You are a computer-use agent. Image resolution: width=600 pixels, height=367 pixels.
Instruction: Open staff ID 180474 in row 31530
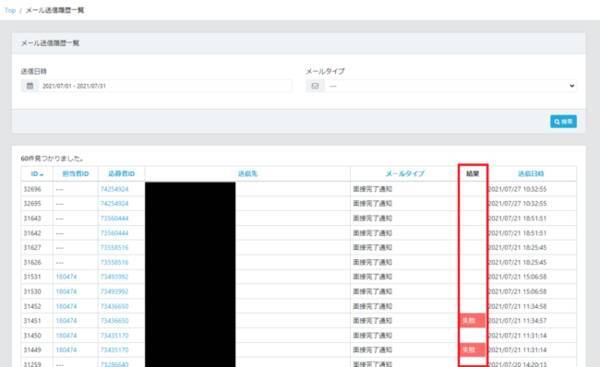point(66,292)
